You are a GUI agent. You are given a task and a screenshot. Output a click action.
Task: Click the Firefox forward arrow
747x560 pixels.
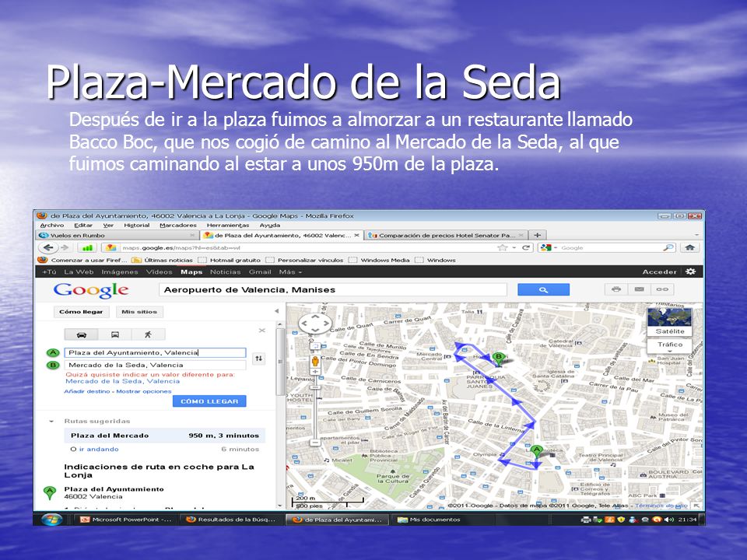click(65, 247)
